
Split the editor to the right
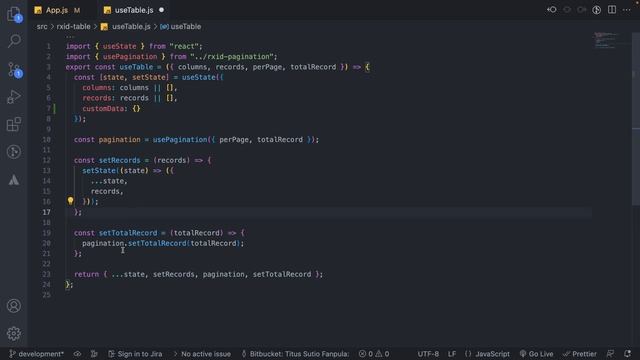(x=612, y=10)
